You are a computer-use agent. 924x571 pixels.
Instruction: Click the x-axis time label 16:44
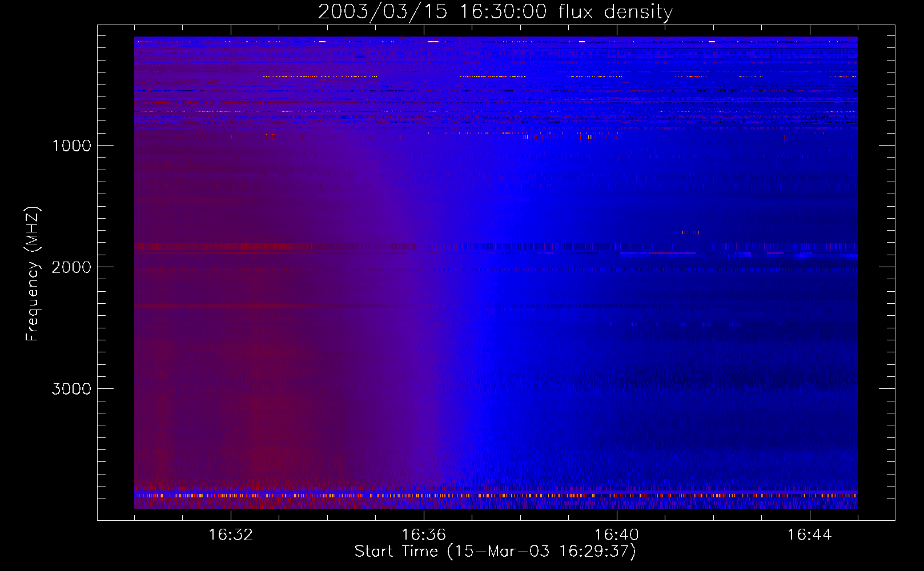point(809,535)
